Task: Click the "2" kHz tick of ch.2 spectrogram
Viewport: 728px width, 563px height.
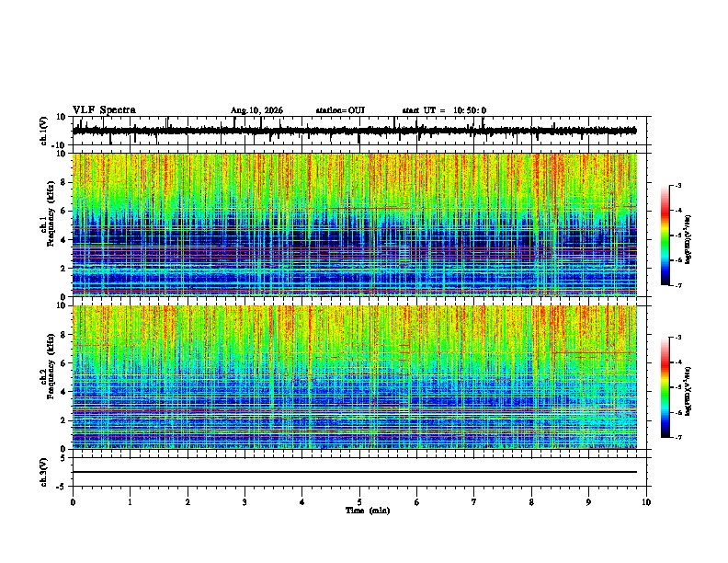Action: click(x=64, y=420)
